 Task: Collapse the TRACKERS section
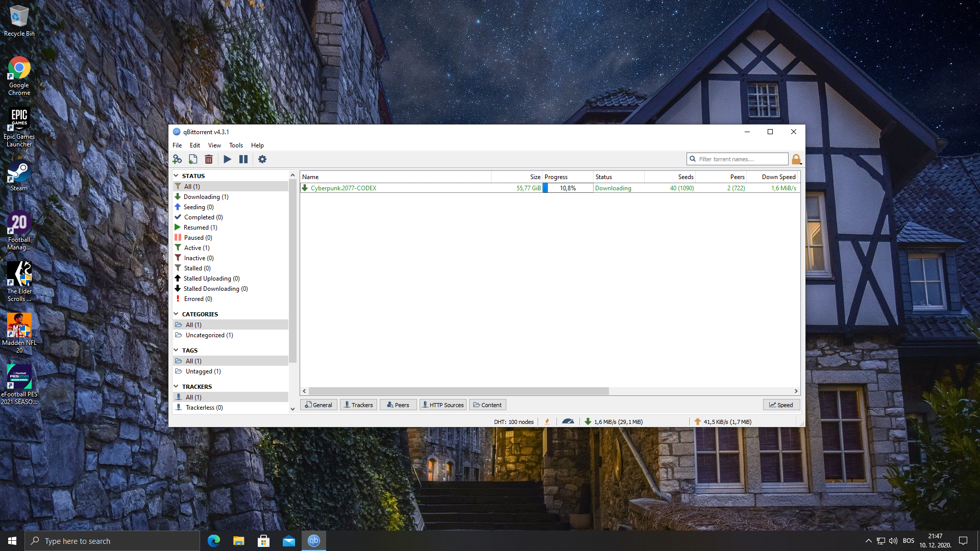(176, 386)
